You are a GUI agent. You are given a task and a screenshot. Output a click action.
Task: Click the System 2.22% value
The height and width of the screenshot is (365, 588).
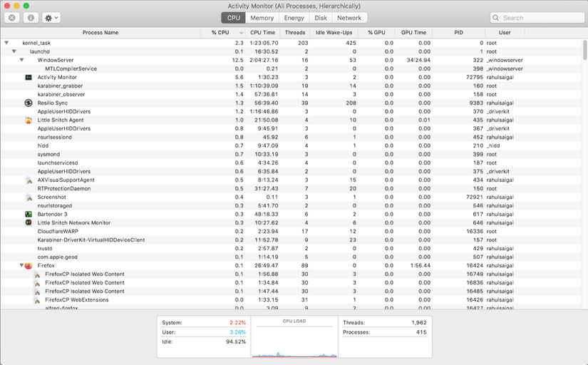click(x=238, y=323)
